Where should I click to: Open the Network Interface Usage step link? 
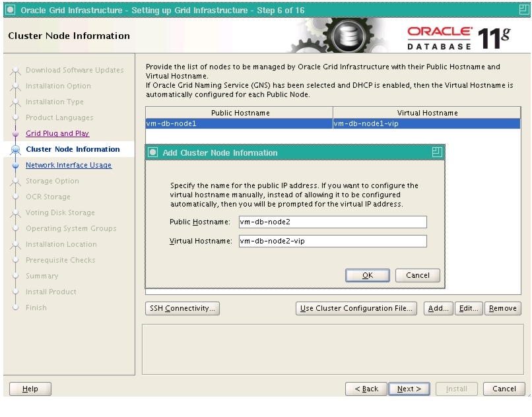coord(69,165)
